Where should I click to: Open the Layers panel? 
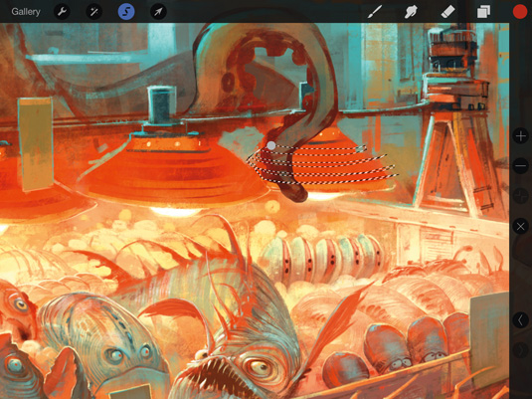pyautogui.click(x=483, y=12)
